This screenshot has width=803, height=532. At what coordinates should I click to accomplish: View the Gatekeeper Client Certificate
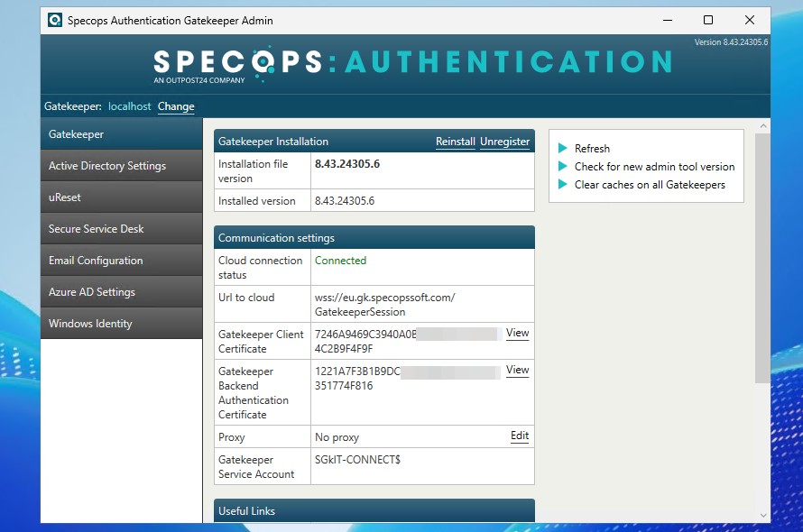pos(517,333)
